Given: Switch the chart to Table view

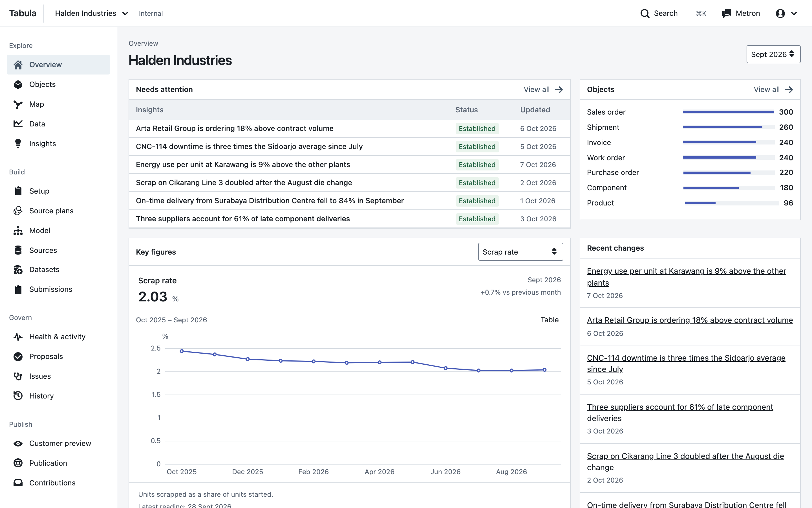Looking at the screenshot, I should [x=550, y=319].
